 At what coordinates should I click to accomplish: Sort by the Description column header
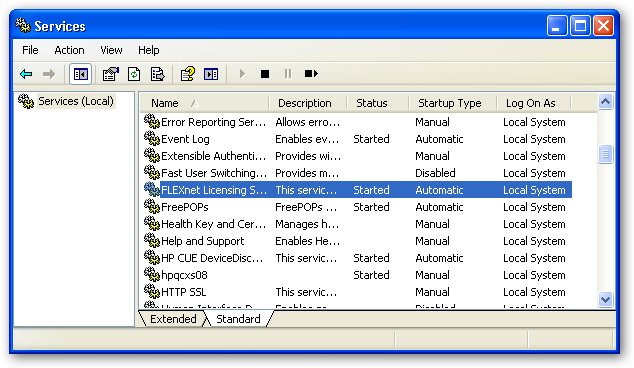pyautogui.click(x=308, y=103)
